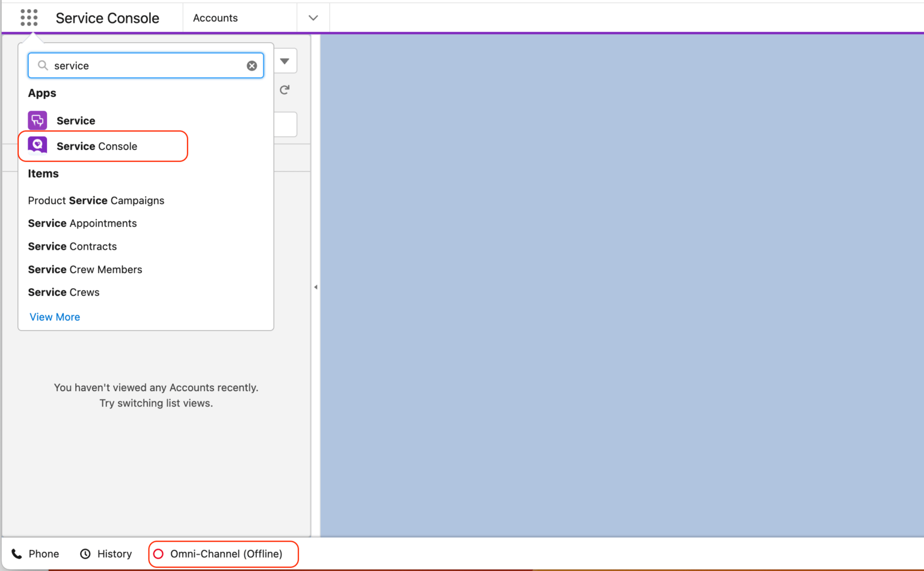Select Service Contracts from search items
The height and width of the screenshot is (571, 924).
72,246
